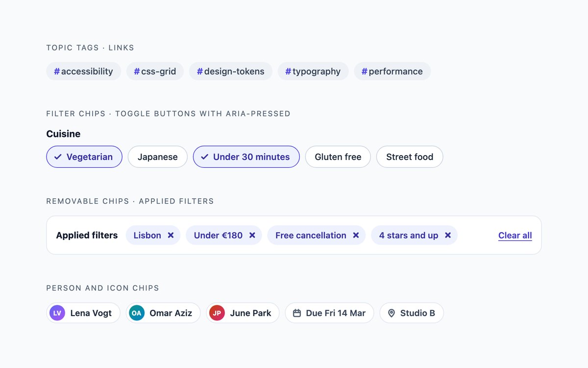Screen dimensions: 588x368
Task: Click the Free cancellation chip label
Action: pyautogui.click(x=311, y=236)
